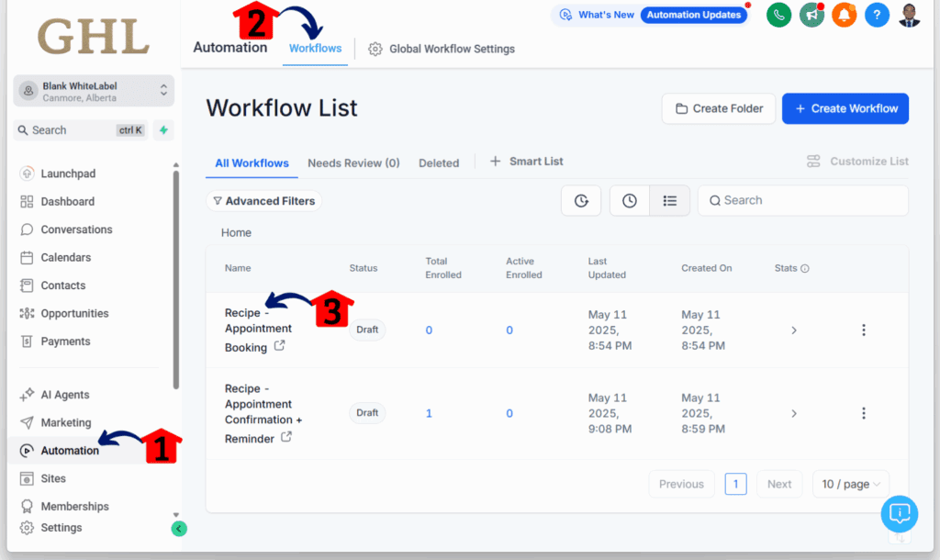The height and width of the screenshot is (560, 940).
Task: Click the enrollment history clock-arrow icon
Action: (581, 201)
